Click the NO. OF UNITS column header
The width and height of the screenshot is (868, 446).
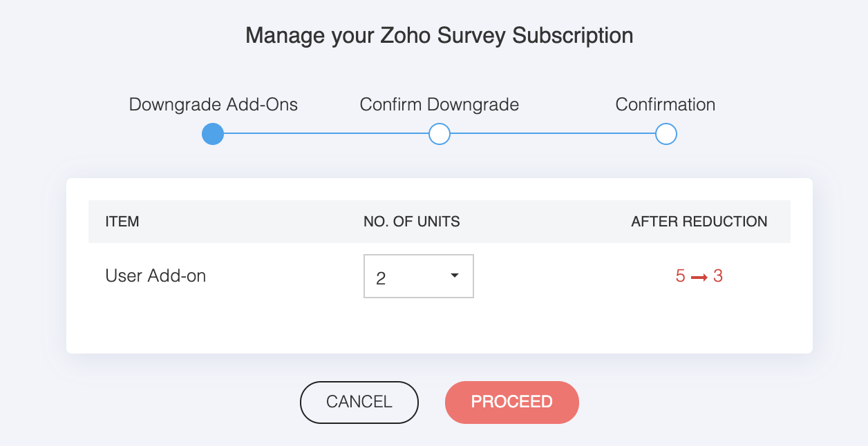412,222
